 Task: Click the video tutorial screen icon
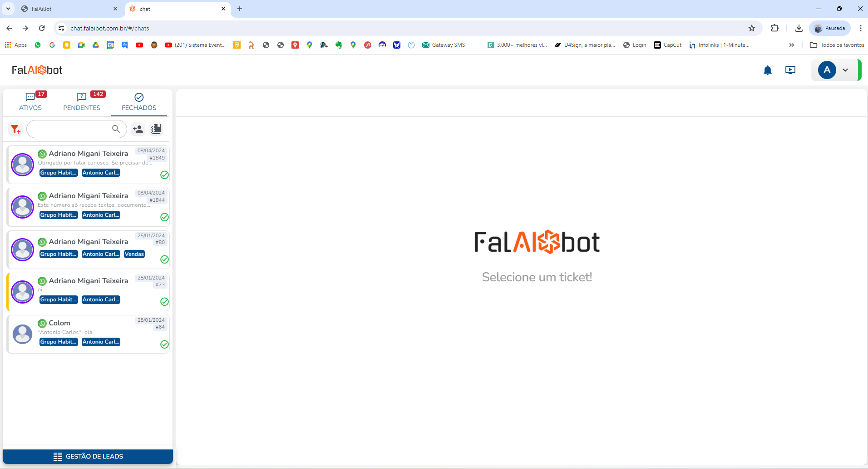pyautogui.click(x=790, y=70)
